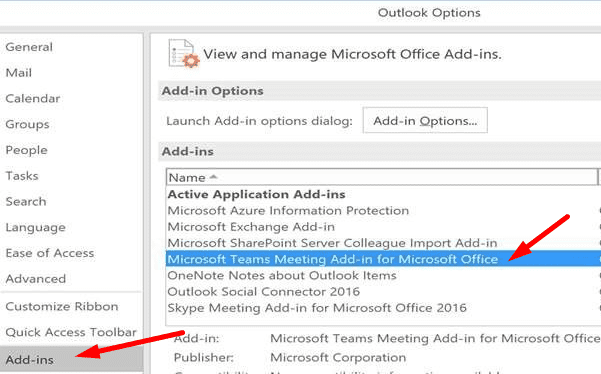Select Skype Meeting Add-in for Office 2016
The width and height of the screenshot is (601, 374).
[x=383, y=308]
